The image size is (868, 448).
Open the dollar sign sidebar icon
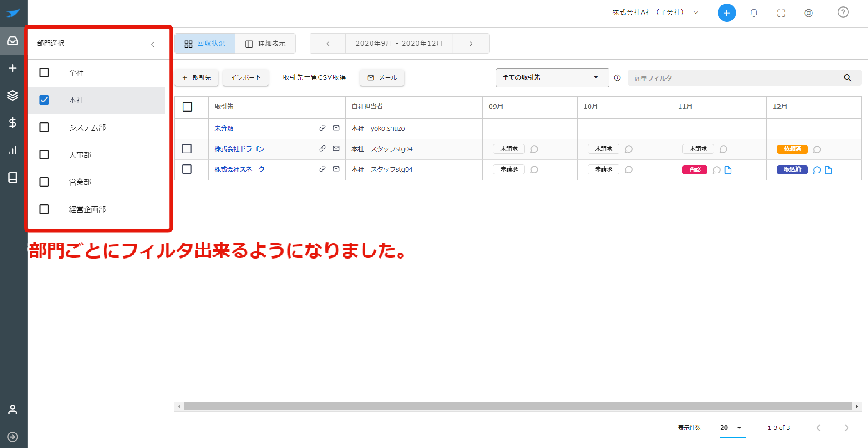click(x=13, y=122)
